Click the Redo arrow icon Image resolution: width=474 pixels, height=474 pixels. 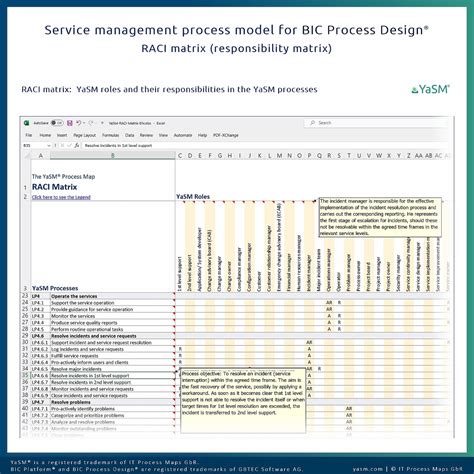(x=91, y=123)
